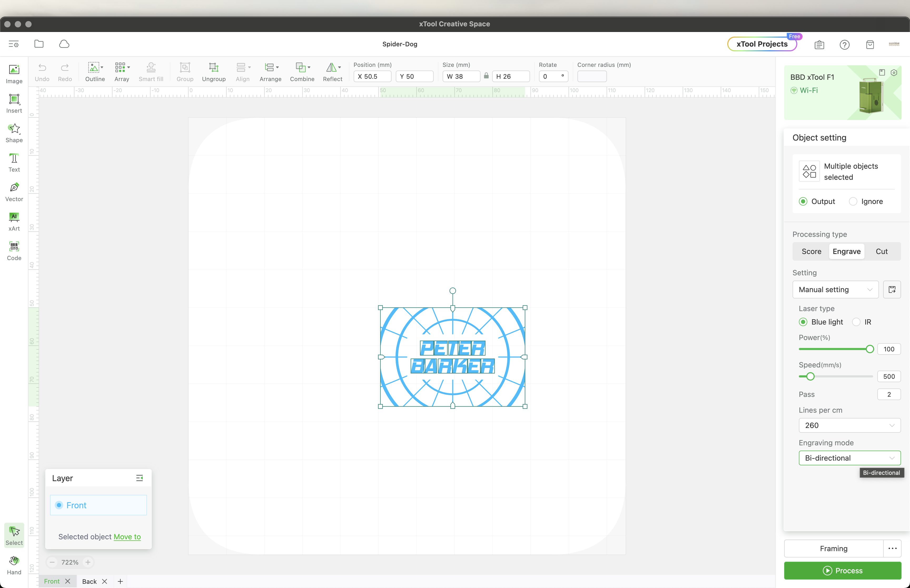The width and height of the screenshot is (910, 588).
Task: Click the Move to link
Action: pyautogui.click(x=127, y=536)
